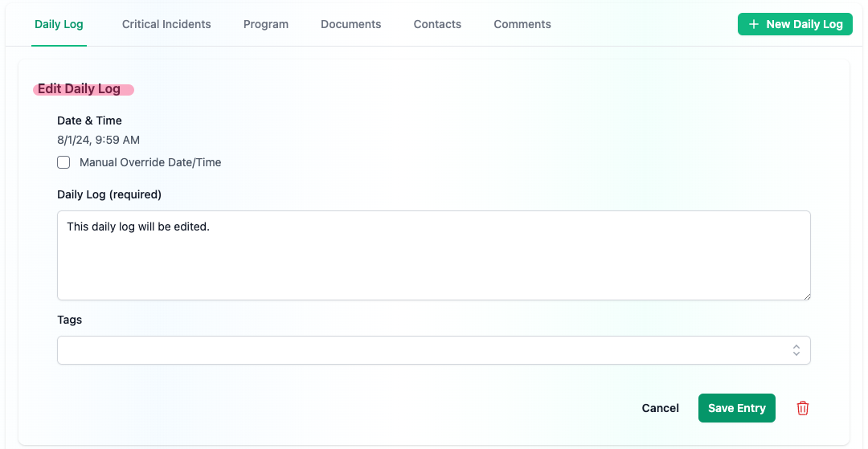Toggle the Manual Override Date/Time checkbox
The image size is (868, 449).
63,162
